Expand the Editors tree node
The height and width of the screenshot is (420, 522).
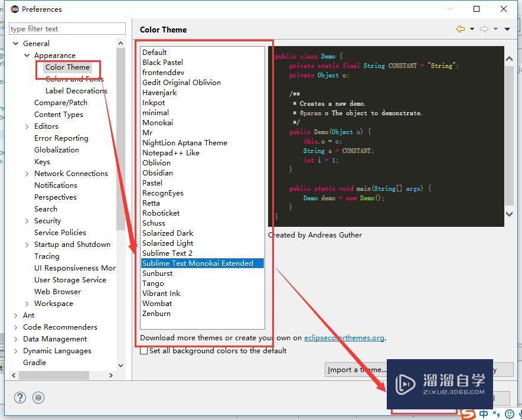pyautogui.click(x=27, y=126)
